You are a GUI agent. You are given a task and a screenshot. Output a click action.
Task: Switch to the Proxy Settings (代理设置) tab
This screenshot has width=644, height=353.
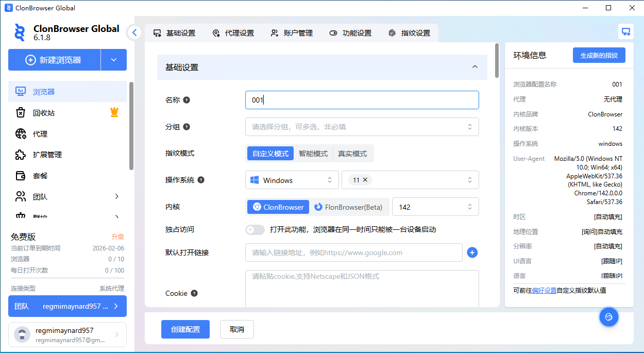point(233,33)
